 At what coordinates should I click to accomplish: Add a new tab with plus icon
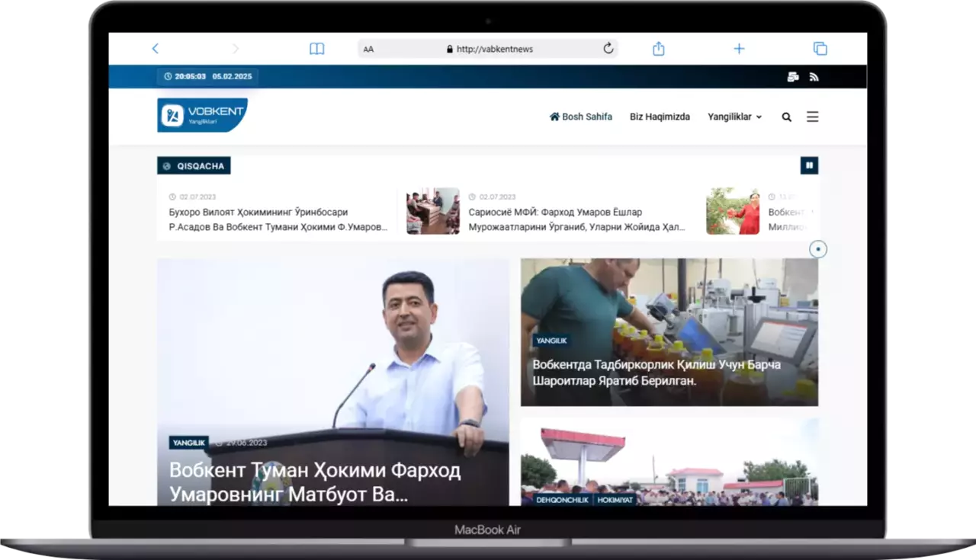[739, 49]
